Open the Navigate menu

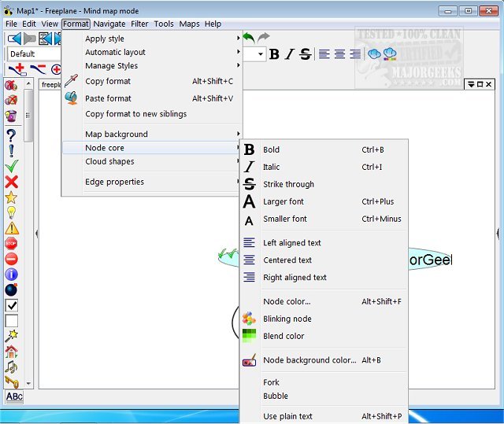tap(109, 24)
